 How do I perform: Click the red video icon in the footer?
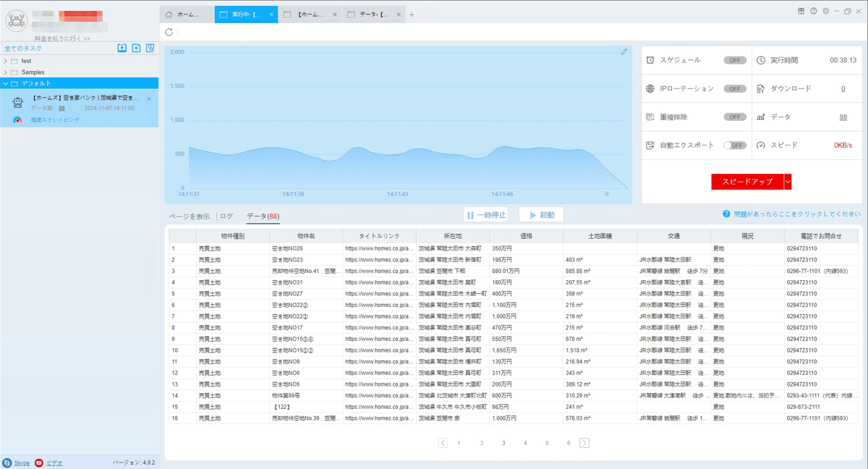tap(39, 462)
